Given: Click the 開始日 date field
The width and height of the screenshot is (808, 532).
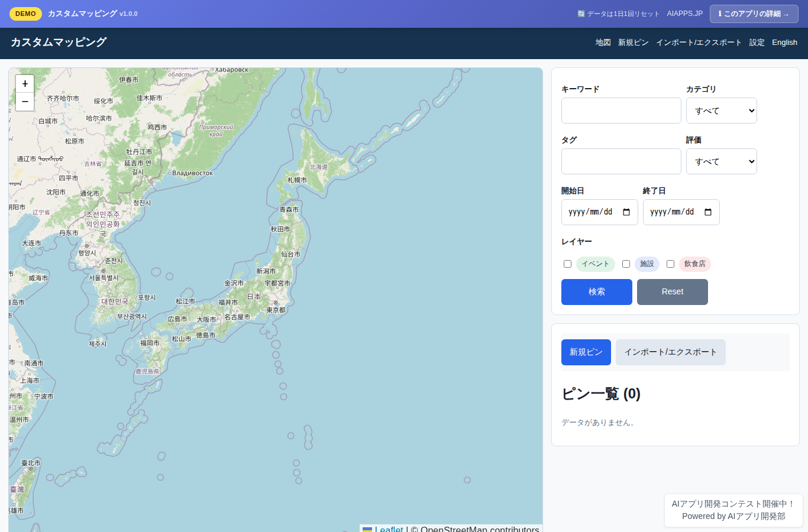Looking at the screenshot, I should [600, 212].
